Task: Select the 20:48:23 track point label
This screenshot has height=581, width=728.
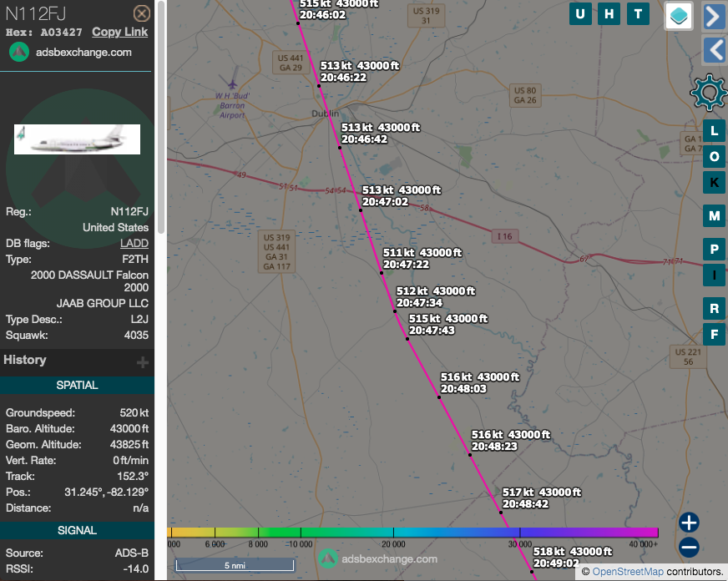Action: [511, 441]
